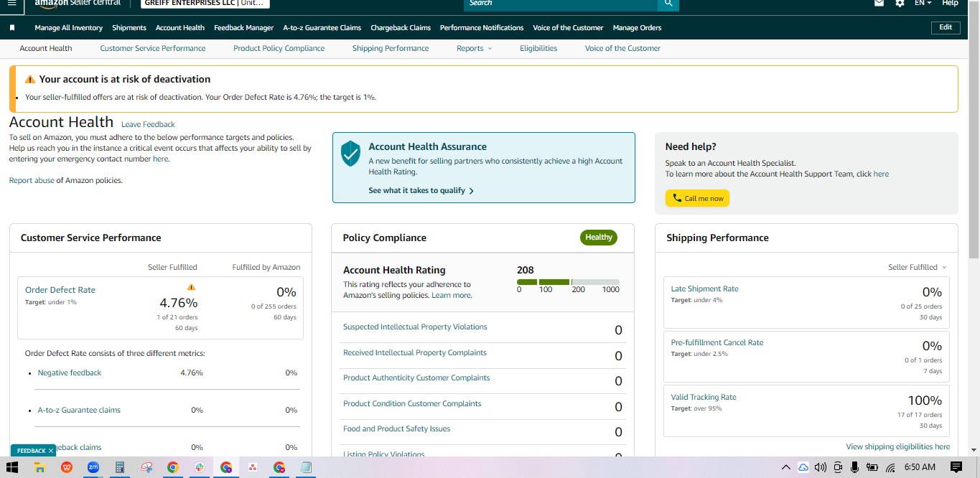Click the Call me now button
The image size is (980, 478).
pos(697,198)
